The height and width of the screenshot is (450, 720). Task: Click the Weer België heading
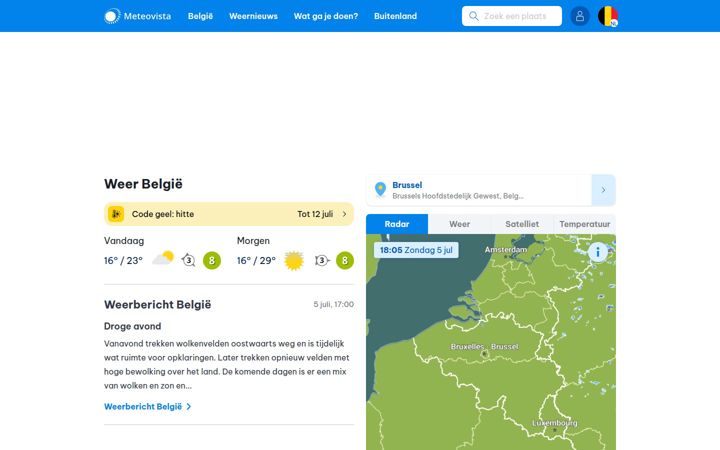tap(143, 184)
